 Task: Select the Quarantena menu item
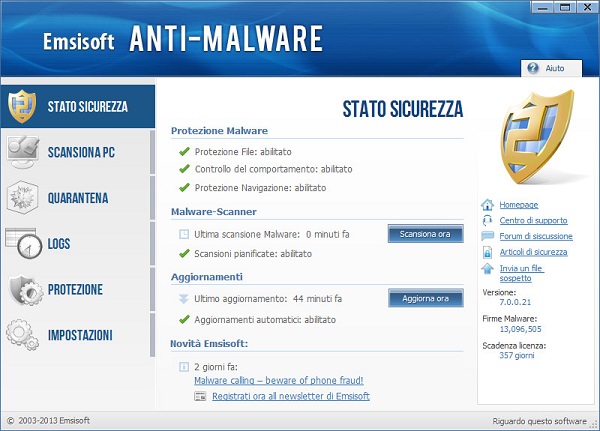[x=78, y=198]
